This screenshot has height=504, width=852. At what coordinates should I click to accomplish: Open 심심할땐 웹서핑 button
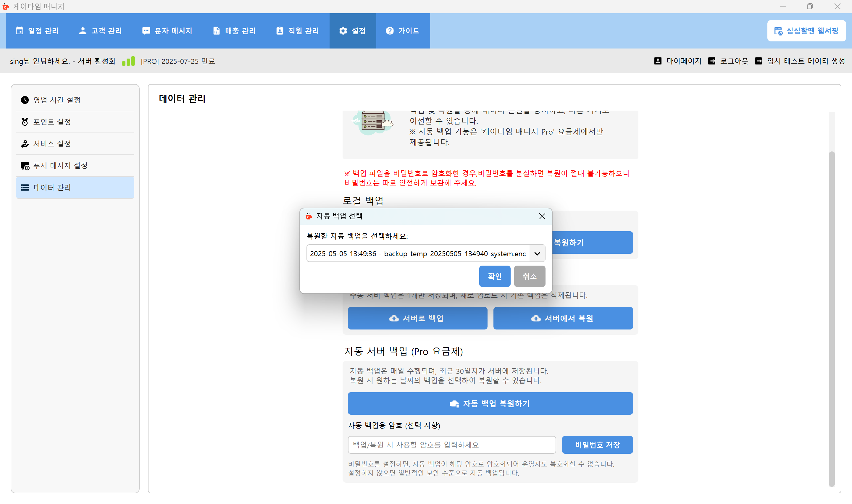tap(806, 31)
